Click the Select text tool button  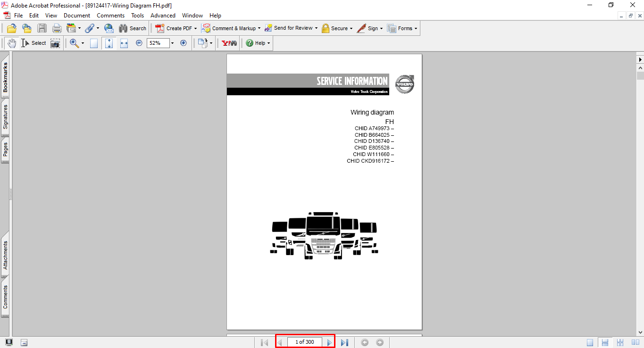pyautogui.click(x=33, y=43)
